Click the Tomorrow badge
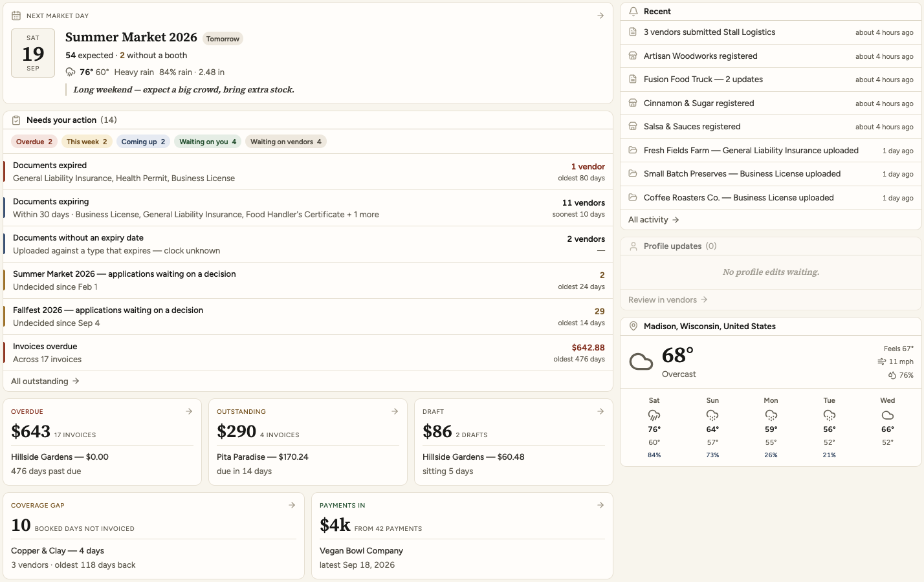924x582 pixels. point(223,39)
